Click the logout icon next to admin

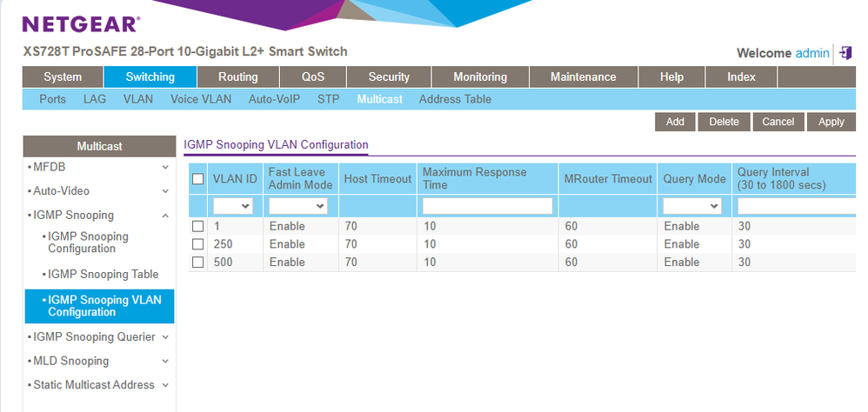click(845, 53)
